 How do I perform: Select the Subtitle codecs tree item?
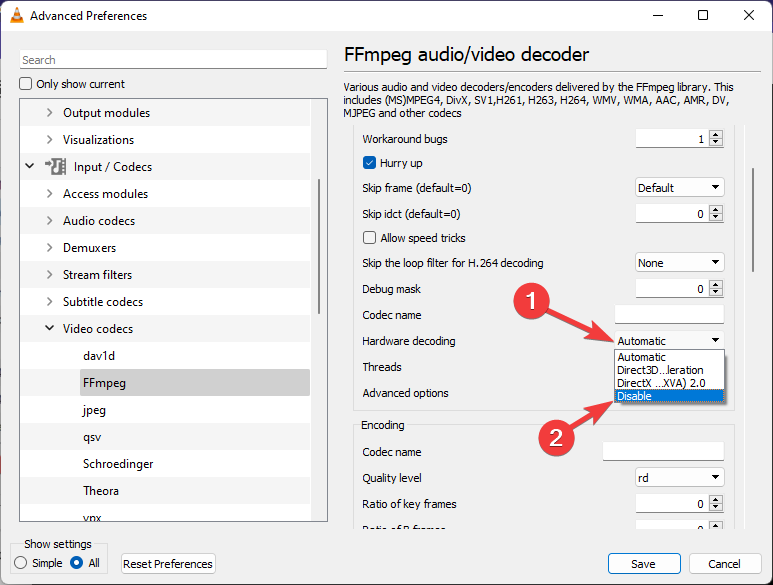pos(103,302)
